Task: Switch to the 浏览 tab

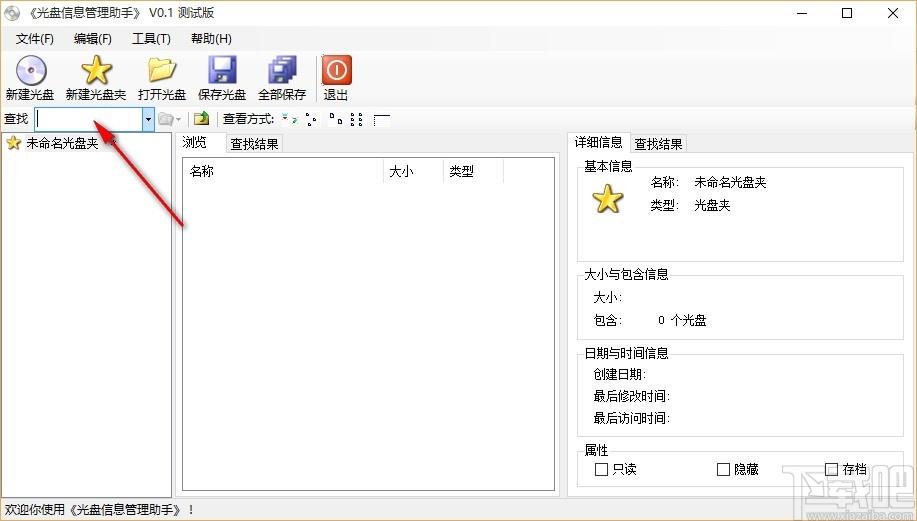Action: coord(195,142)
